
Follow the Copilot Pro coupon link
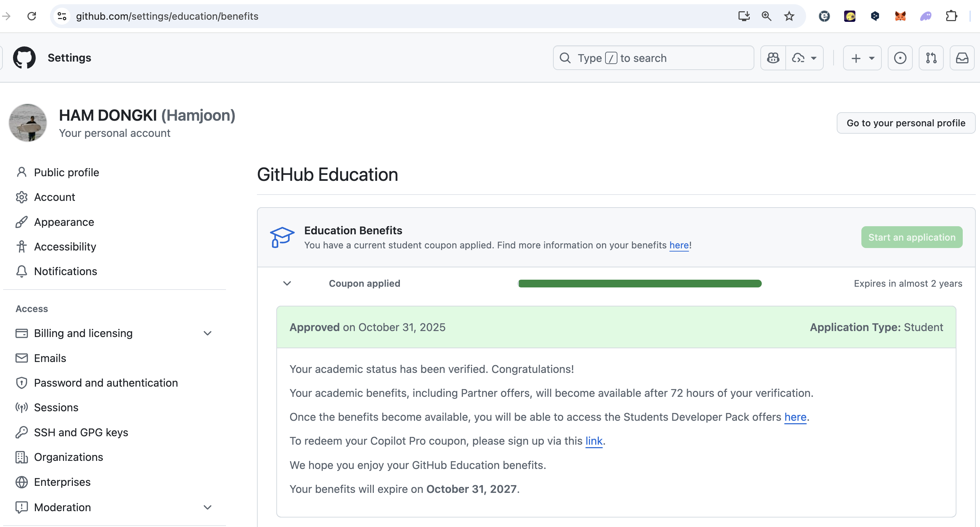pyautogui.click(x=593, y=441)
